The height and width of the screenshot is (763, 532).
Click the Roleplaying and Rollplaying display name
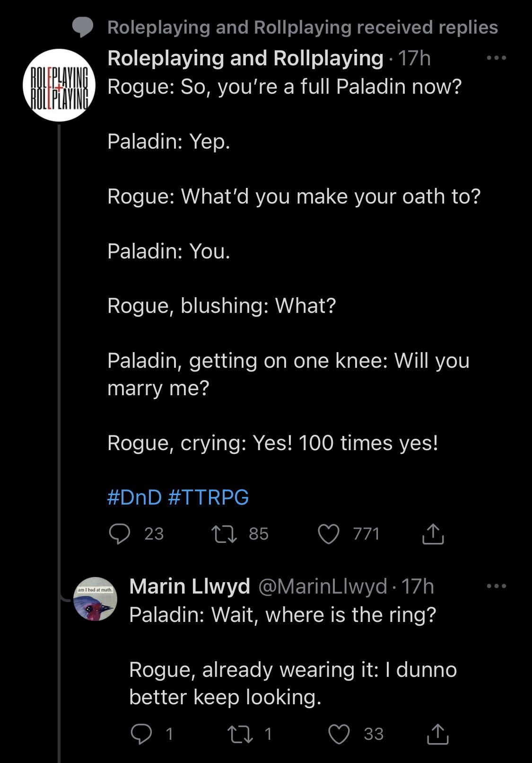click(x=245, y=58)
